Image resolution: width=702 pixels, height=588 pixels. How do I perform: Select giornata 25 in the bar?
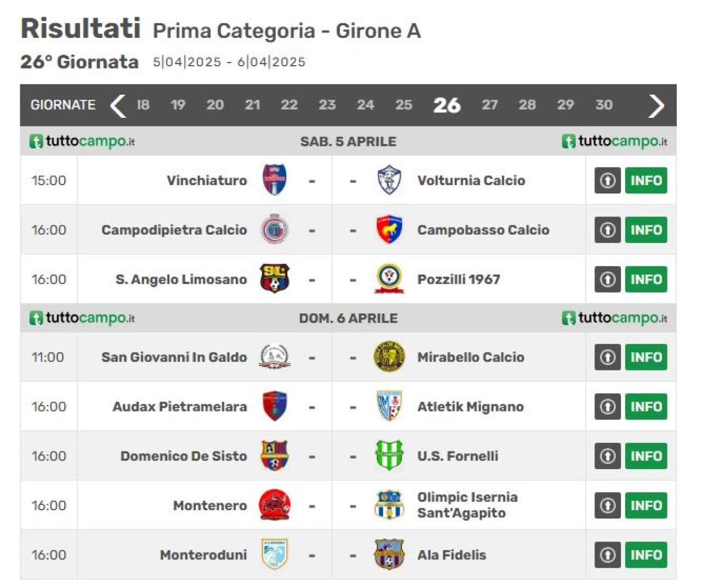coord(404,105)
